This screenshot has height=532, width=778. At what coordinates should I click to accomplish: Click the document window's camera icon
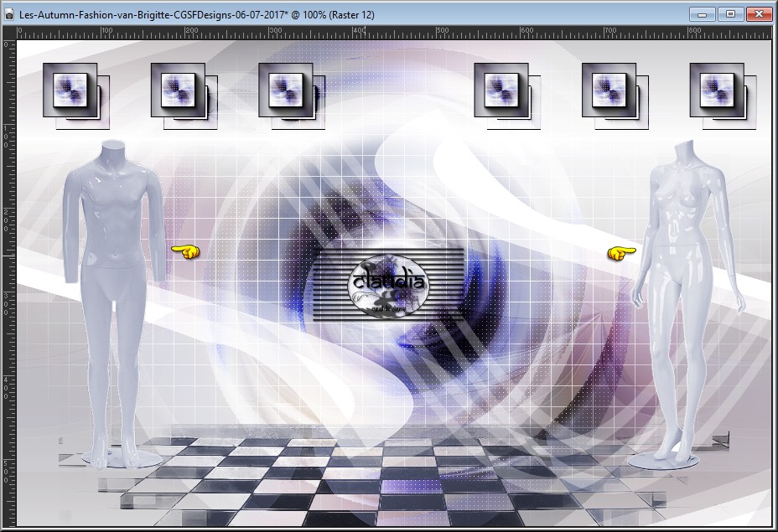click(x=9, y=15)
